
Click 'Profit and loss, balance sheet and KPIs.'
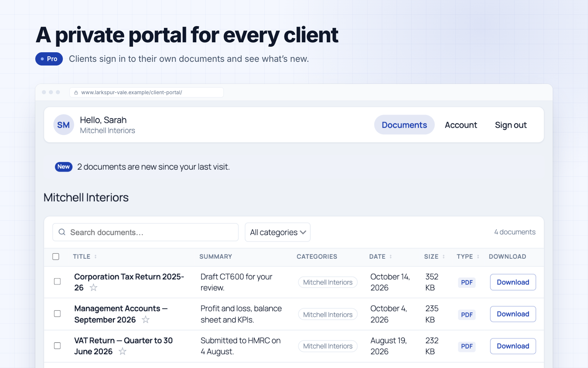[x=241, y=314]
